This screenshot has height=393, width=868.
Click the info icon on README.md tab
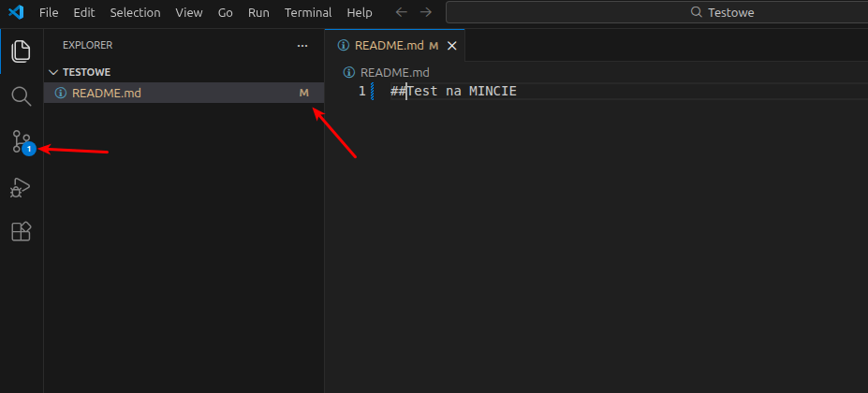(x=344, y=46)
